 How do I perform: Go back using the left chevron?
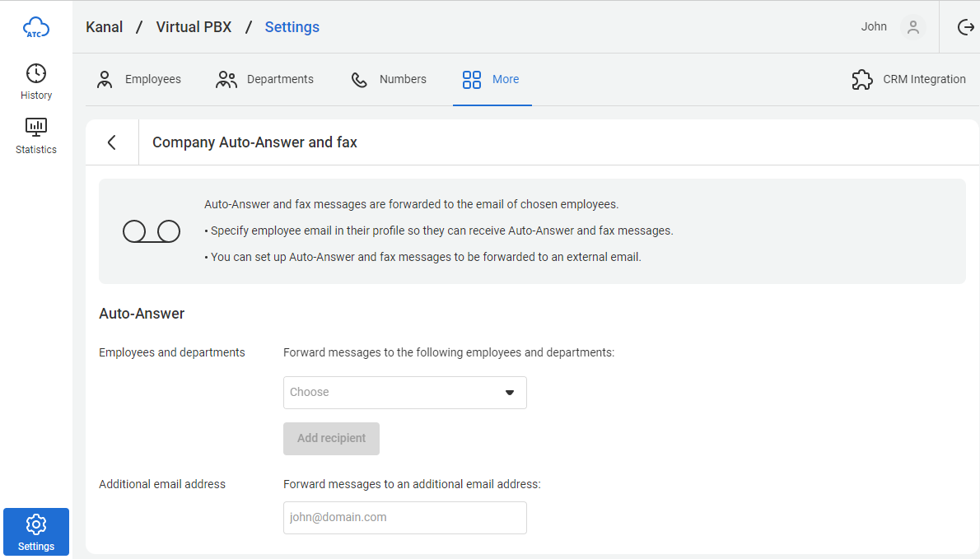click(112, 142)
